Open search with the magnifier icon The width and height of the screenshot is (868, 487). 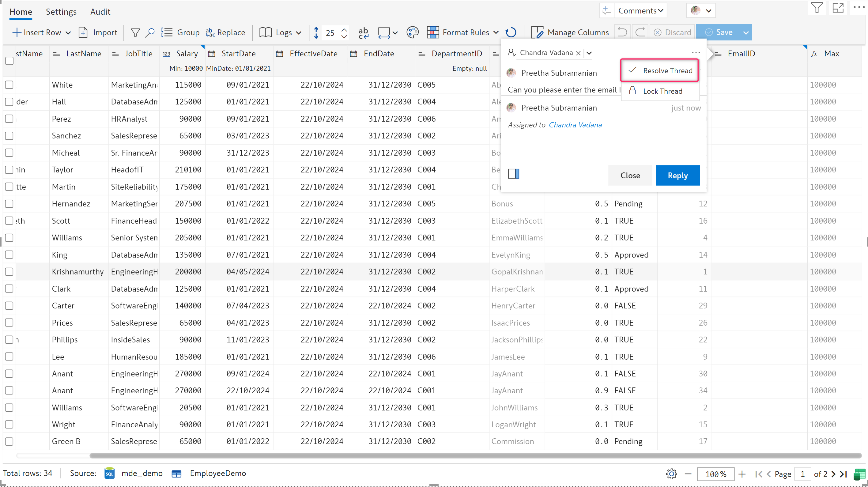[150, 33]
